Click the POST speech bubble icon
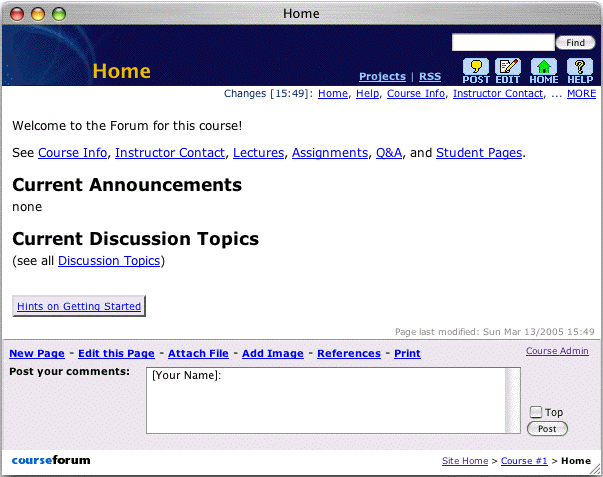The image size is (603, 477). click(476, 71)
